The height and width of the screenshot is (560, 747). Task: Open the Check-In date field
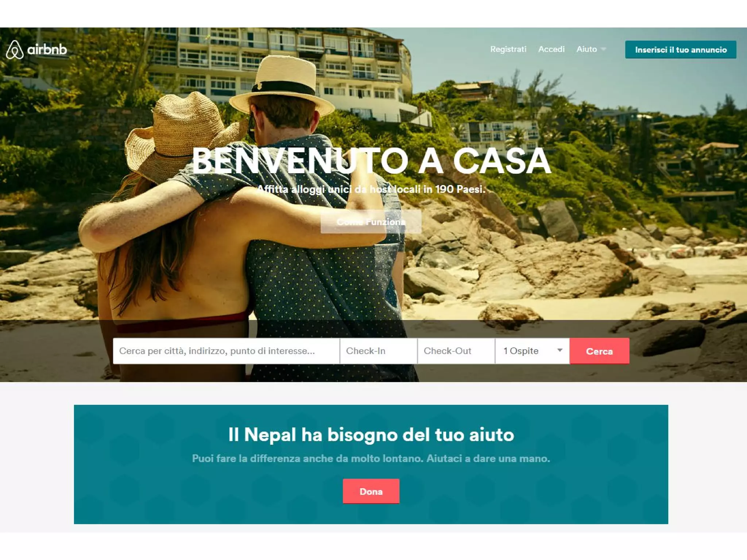coord(379,351)
